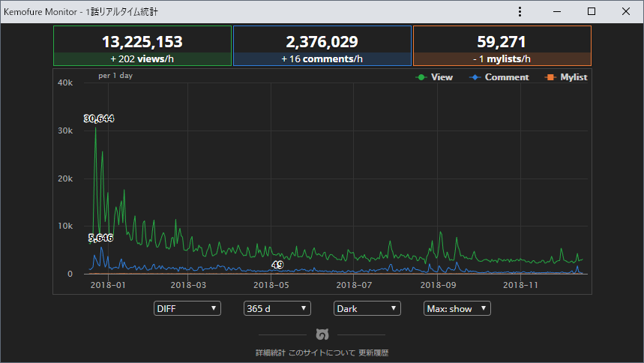Click the 5,646 peak comment label
This screenshot has height=363, width=644.
point(100,238)
